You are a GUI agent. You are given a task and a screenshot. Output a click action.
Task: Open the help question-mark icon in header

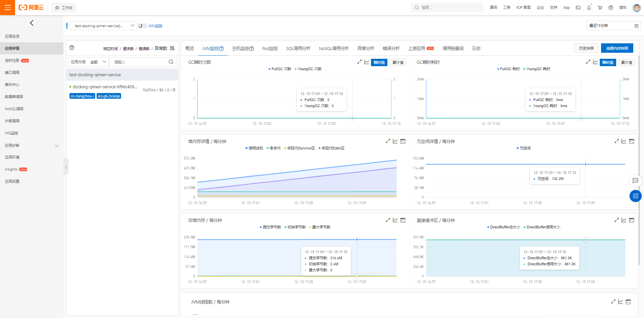pos(611,7)
